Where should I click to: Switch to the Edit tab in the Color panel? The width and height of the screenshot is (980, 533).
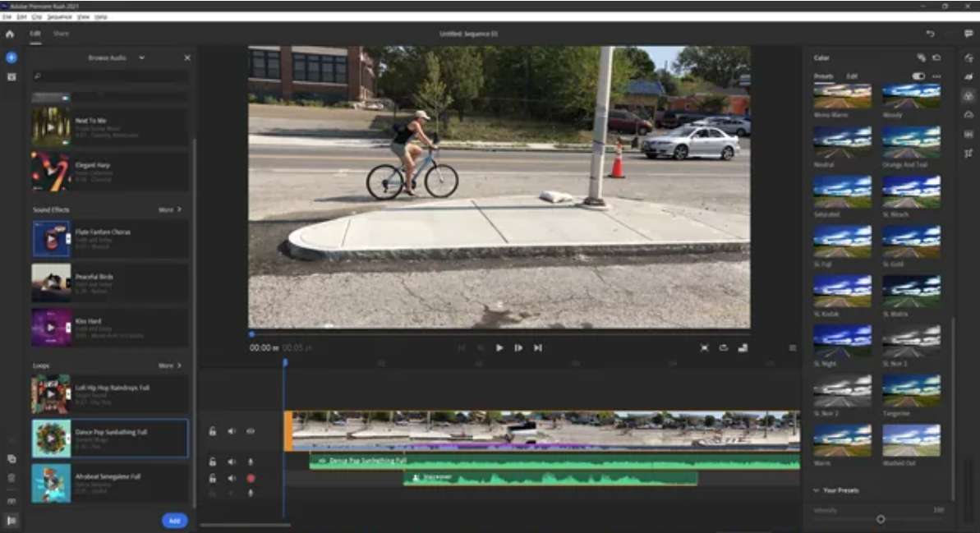(x=851, y=76)
